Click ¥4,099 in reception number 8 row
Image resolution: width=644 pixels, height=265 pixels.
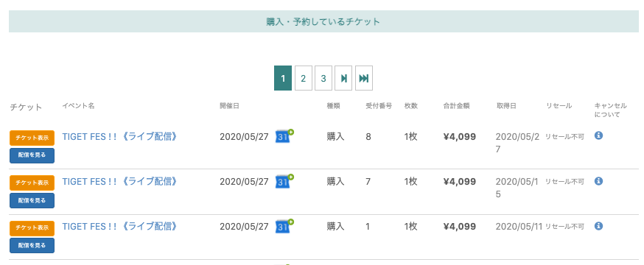click(x=460, y=137)
